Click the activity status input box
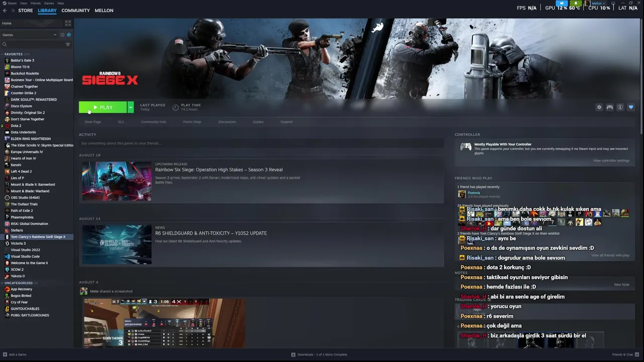 [261, 143]
